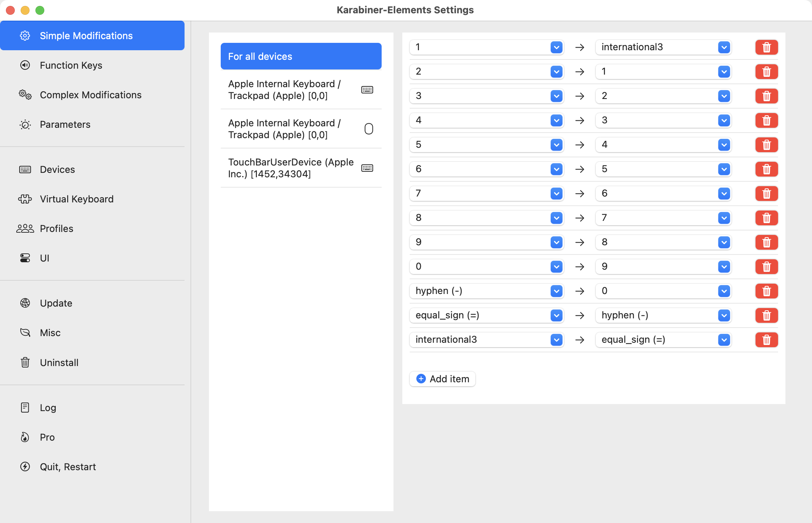Click trash icon for hyphen to 0 row

(766, 291)
